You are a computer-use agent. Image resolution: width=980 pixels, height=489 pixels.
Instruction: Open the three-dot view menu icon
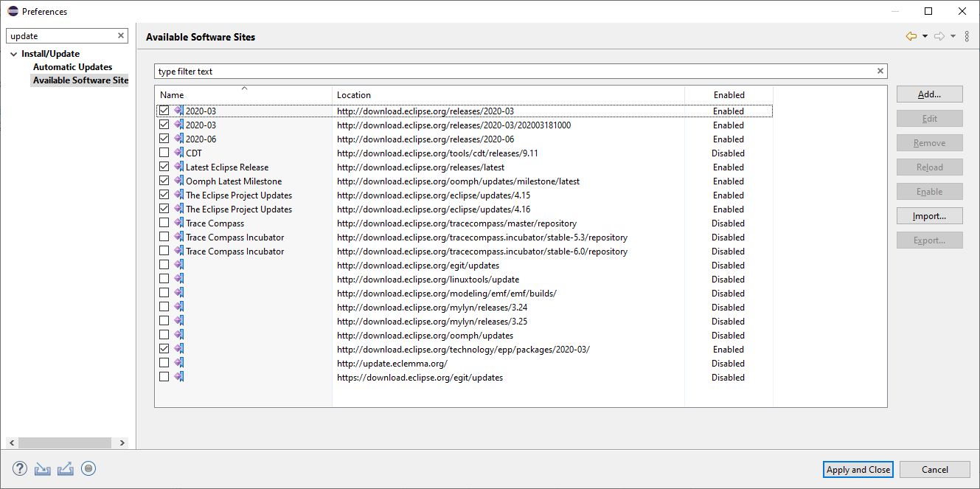tap(967, 36)
